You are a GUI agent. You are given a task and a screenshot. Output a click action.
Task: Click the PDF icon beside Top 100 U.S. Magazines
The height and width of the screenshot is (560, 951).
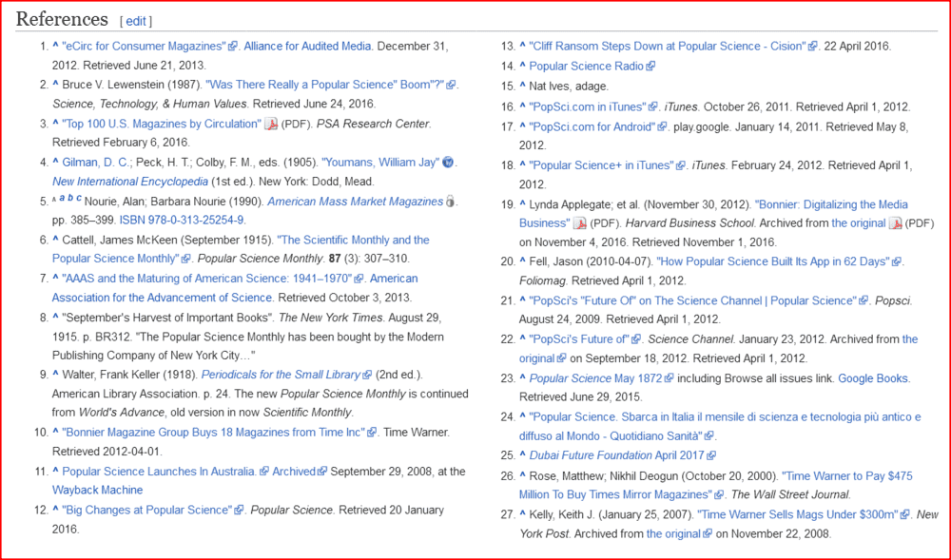[x=271, y=124]
